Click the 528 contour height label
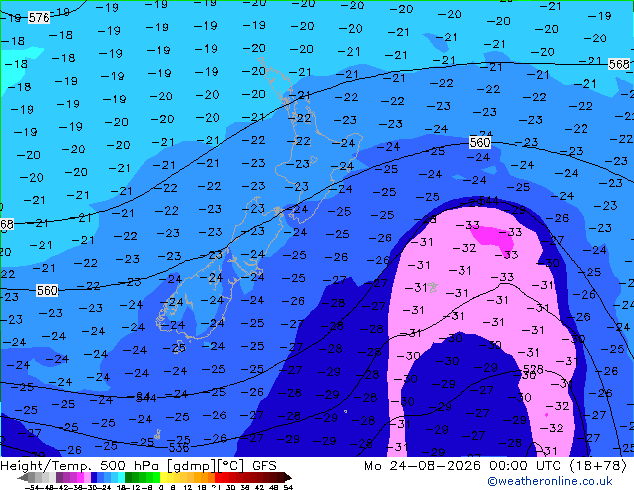This screenshot has height=490, width=634. (x=533, y=369)
